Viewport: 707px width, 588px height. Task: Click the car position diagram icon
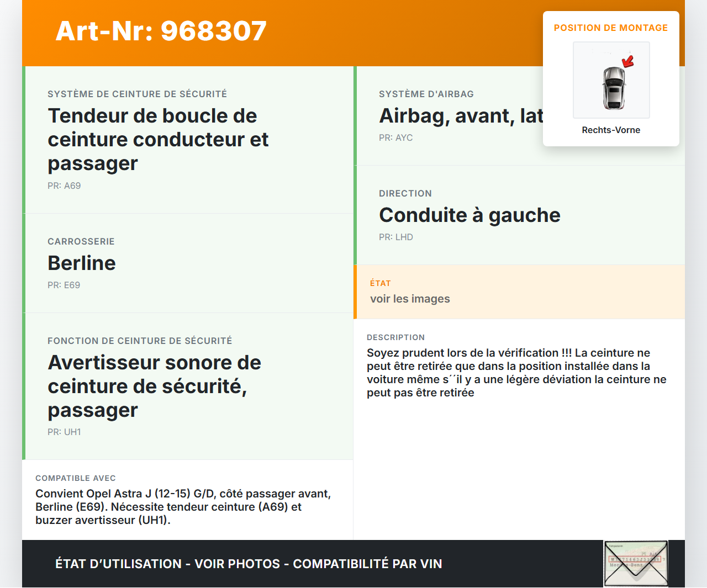point(611,80)
